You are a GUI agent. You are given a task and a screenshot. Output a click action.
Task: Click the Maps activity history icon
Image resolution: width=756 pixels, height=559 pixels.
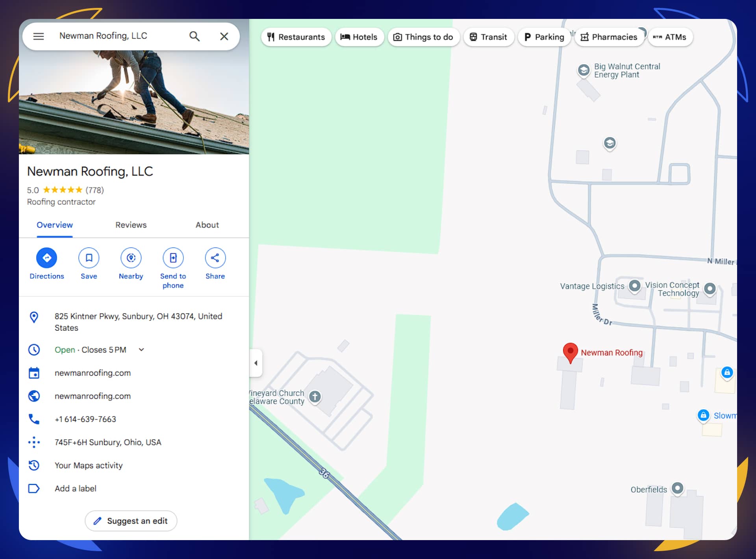(34, 465)
